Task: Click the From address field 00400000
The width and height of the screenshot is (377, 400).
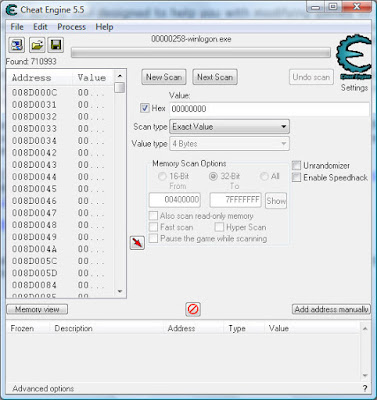Action: point(175,200)
